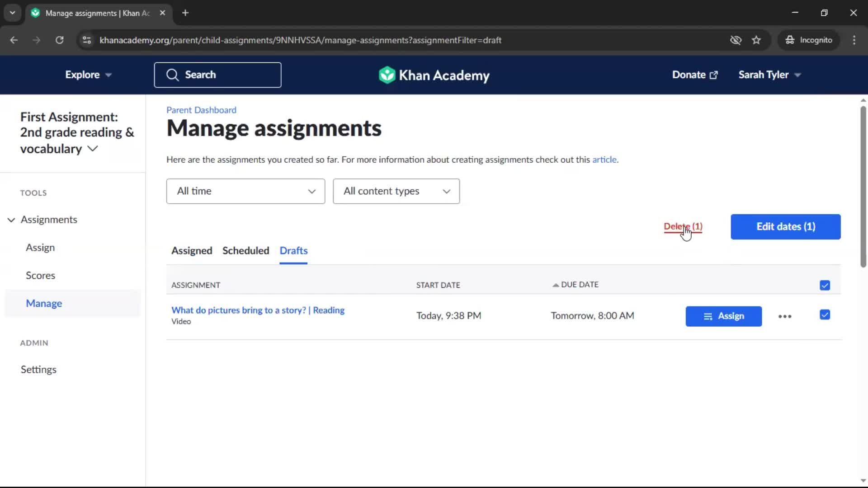Close the Manage assignments browser tab
Viewport: 868px width, 488px height.
tap(162, 13)
